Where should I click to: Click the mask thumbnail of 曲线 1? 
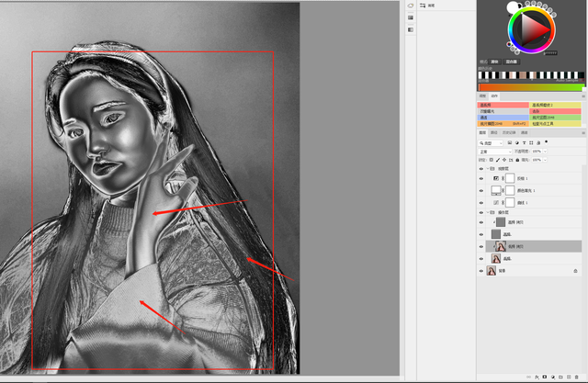point(510,203)
